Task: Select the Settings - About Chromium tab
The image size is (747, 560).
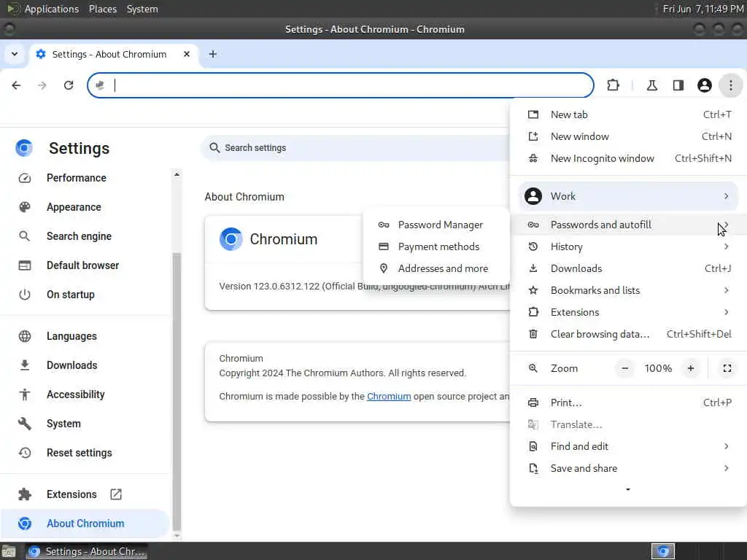Action: (115, 54)
